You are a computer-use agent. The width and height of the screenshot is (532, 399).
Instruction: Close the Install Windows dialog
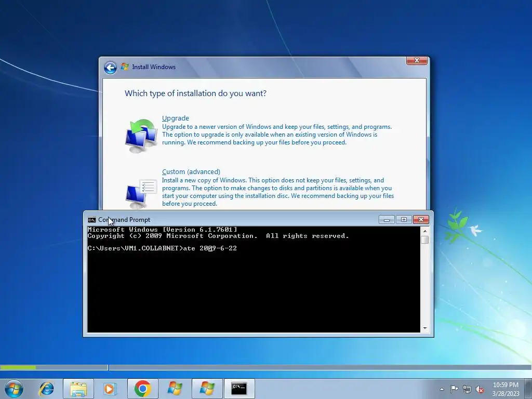[417, 60]
